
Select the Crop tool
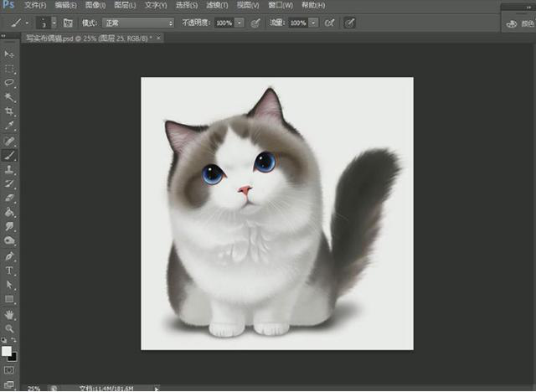pyautogui.click(x=10, y=111)
